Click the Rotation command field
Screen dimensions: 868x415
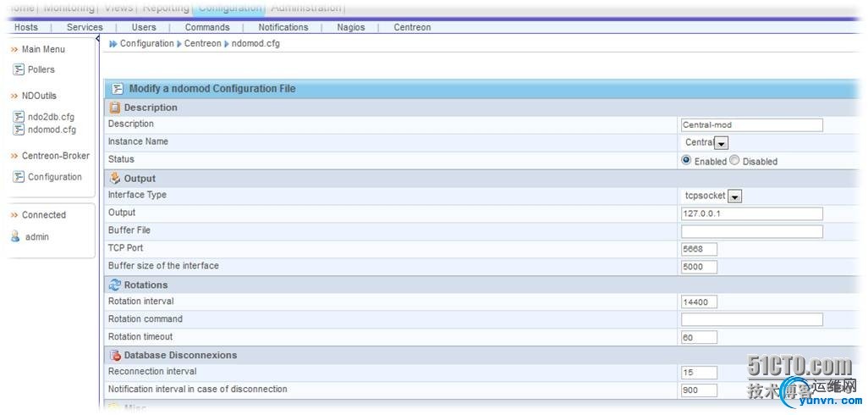click(752, 319)
